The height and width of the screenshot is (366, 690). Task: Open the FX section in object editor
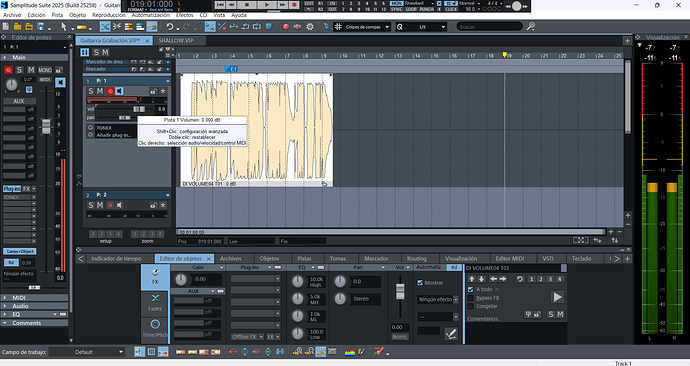point(155,277)
